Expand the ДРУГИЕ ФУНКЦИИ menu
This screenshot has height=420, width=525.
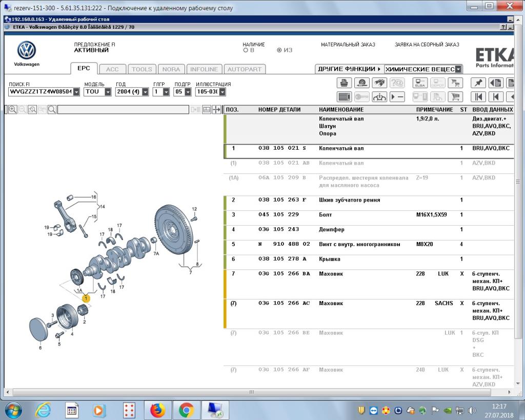click(349, 69)
